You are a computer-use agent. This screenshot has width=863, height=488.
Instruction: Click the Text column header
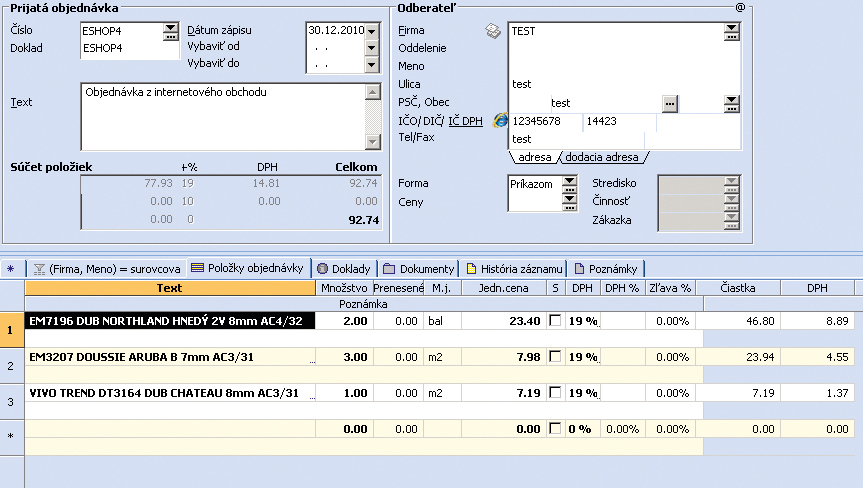170,288
